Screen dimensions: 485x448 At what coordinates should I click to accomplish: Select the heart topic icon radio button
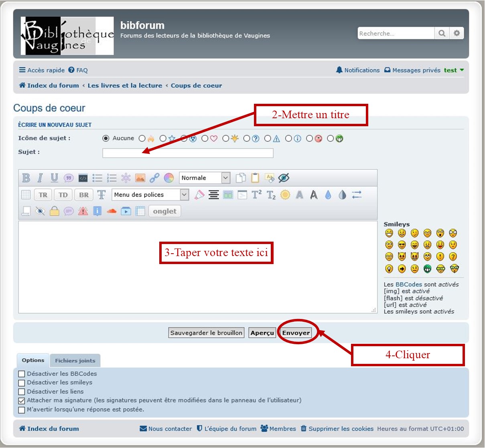205,139
